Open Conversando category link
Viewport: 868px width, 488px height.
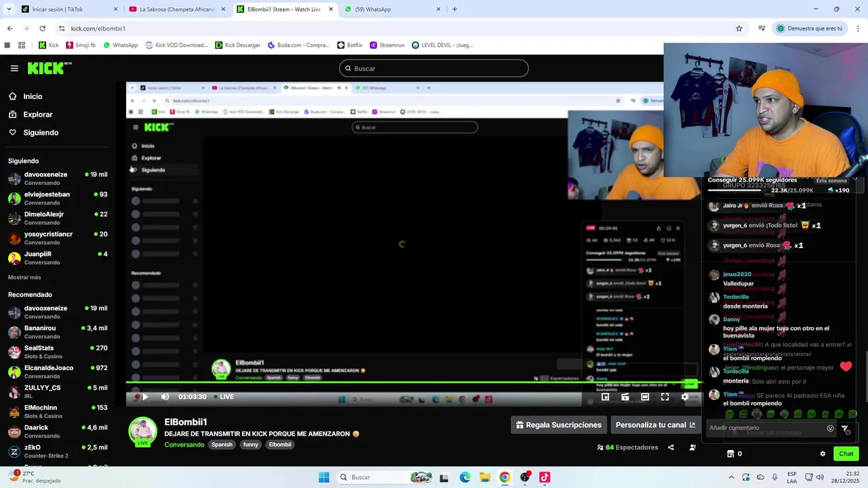184,445
